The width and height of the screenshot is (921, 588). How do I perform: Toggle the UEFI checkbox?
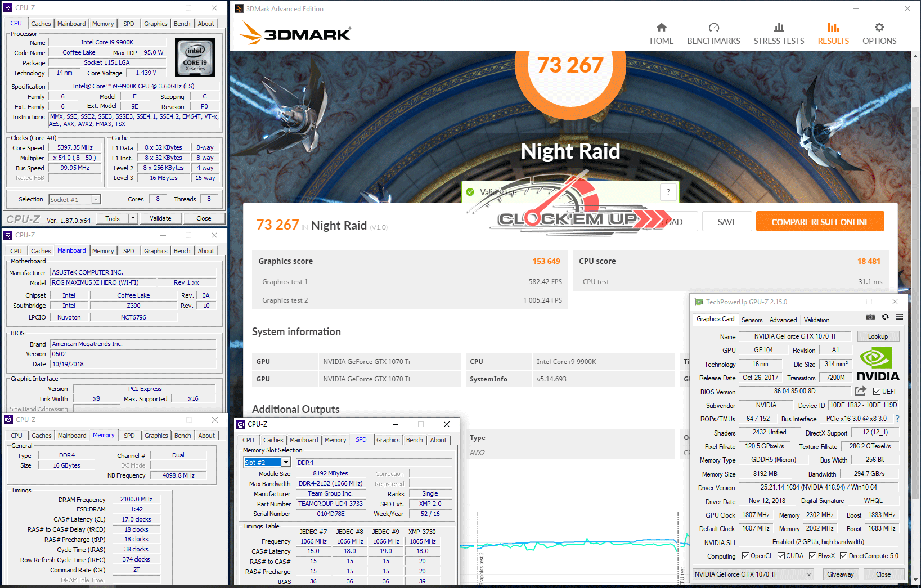click(877, 392)
